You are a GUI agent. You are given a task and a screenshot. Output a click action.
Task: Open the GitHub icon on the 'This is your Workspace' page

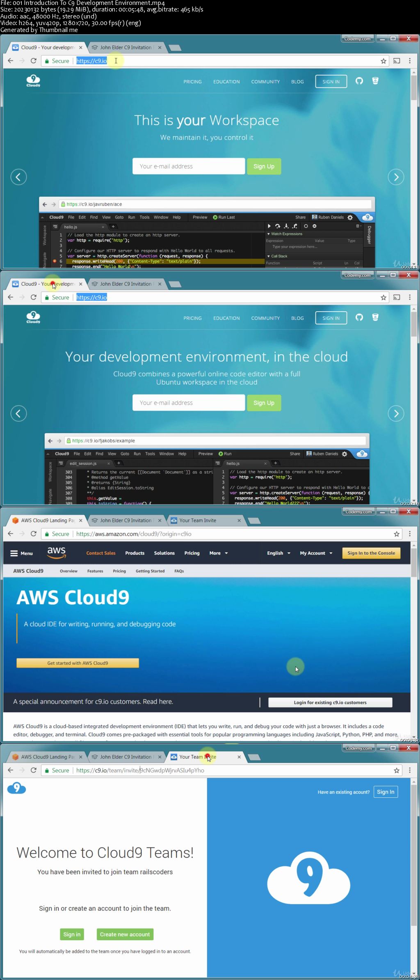(359, 81)
